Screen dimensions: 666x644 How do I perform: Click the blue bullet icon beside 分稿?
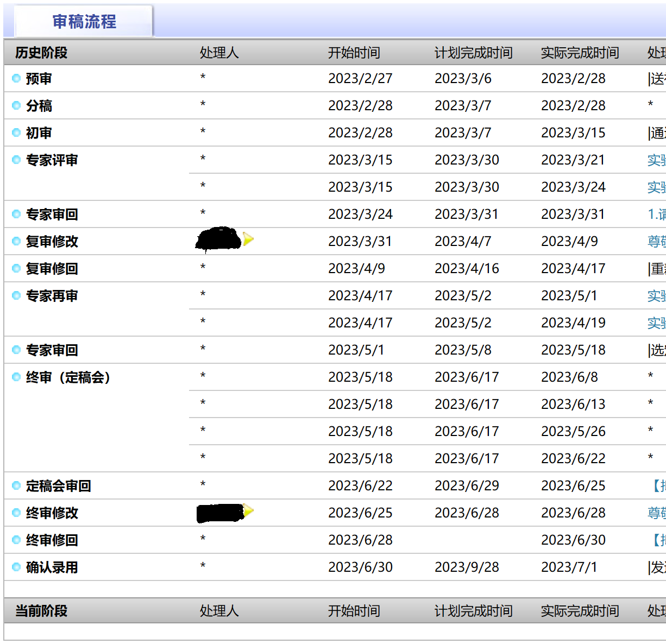pos(16,106)
